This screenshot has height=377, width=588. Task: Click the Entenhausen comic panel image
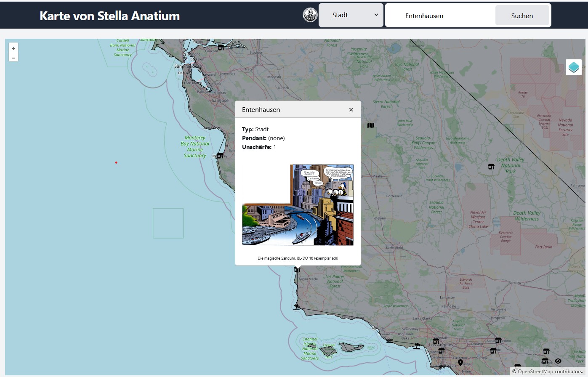(298, 205)
